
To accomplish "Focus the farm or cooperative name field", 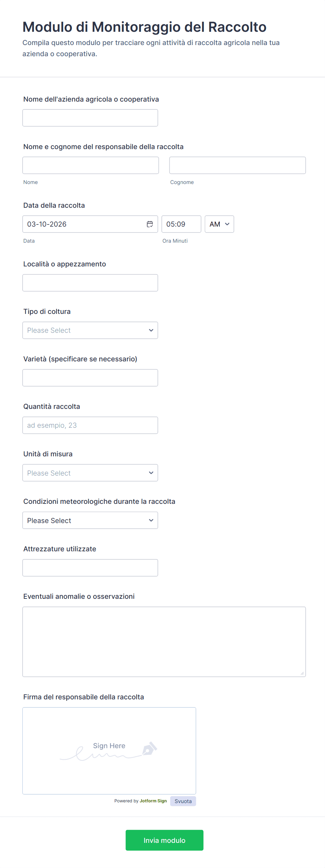I will (90, 118).
